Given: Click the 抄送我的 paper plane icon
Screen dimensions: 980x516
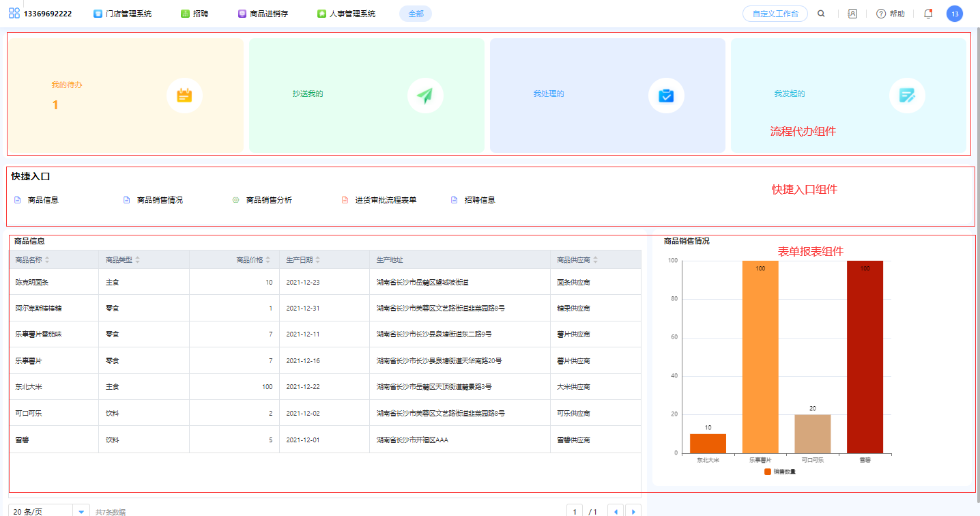Looking at the screenshot, I should (425, 96).
